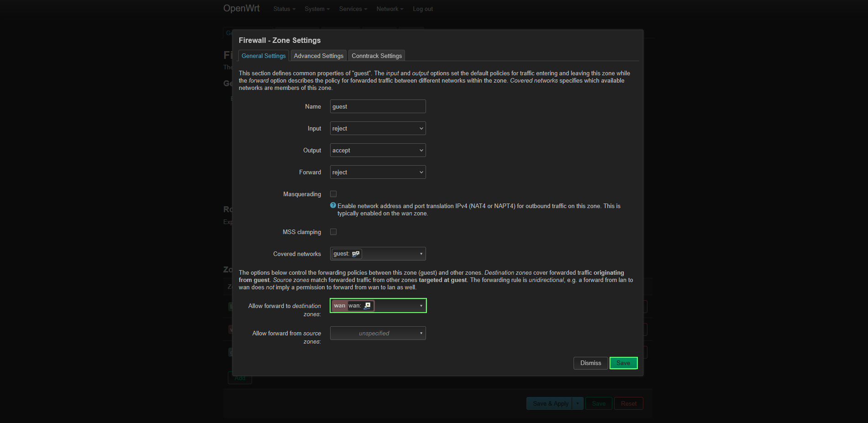Enable the Masquerading checkbox
Screen dimensions: 868x423
(333, 194)
